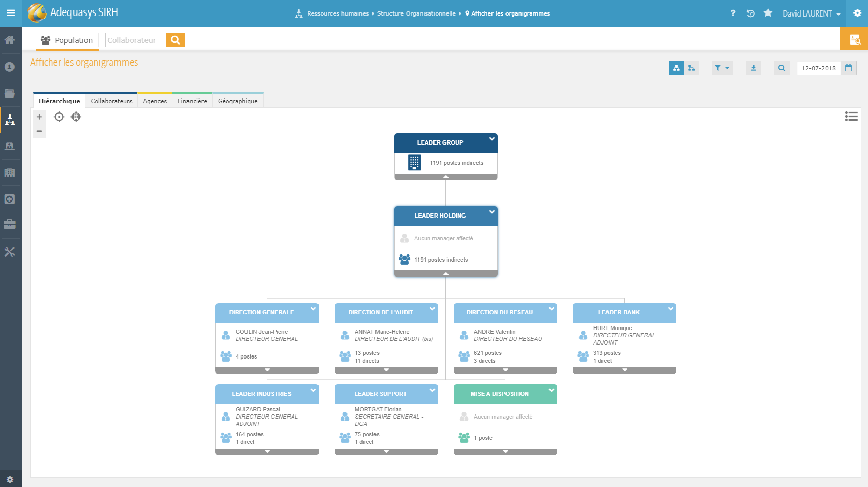Switch to the Agences tab
868x487 pixels.
point(155,101)
